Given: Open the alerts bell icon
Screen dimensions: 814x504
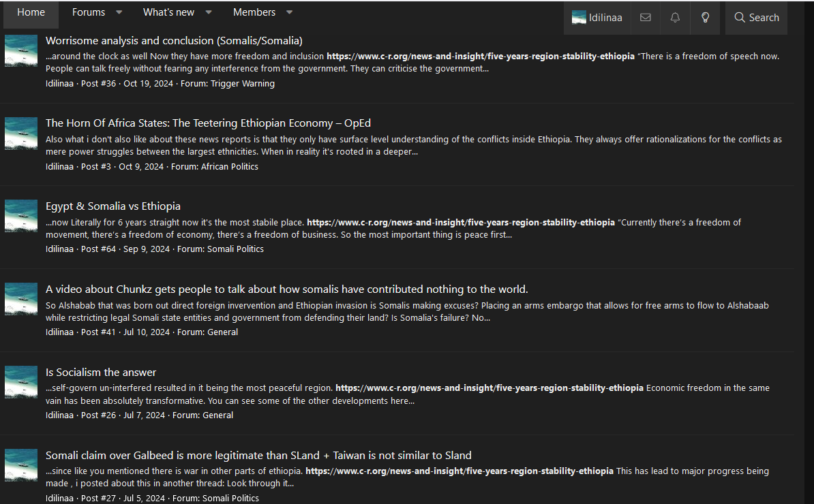Looking at the screenshot, I should point(675,18).
